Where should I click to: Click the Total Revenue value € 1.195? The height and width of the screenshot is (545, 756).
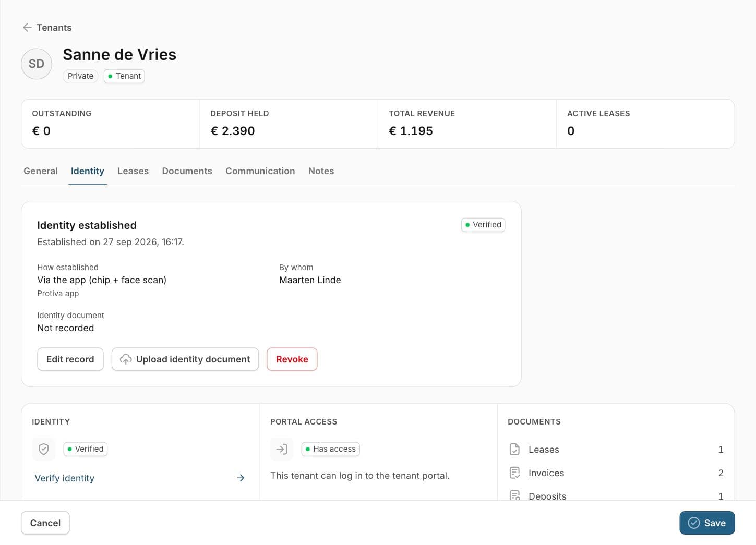411,131
